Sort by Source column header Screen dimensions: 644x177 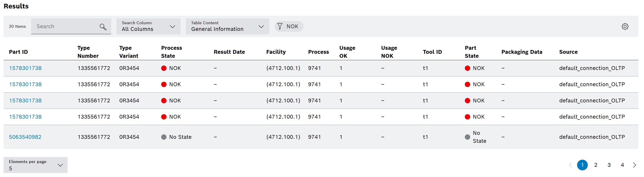(568, 52)
